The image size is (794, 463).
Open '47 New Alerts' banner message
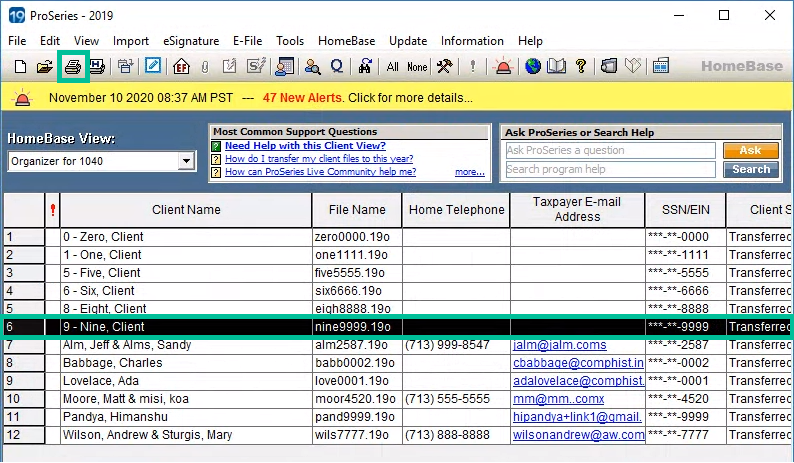(302, 98)
